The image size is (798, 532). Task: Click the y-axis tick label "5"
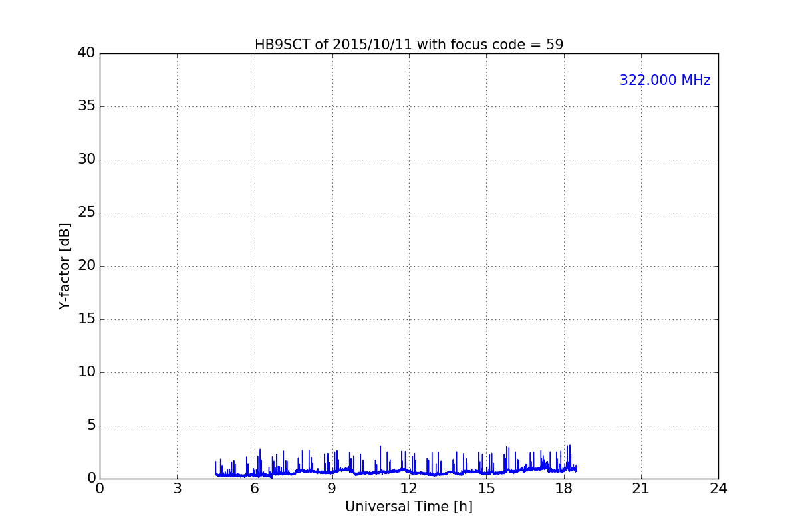pos(90,425)
